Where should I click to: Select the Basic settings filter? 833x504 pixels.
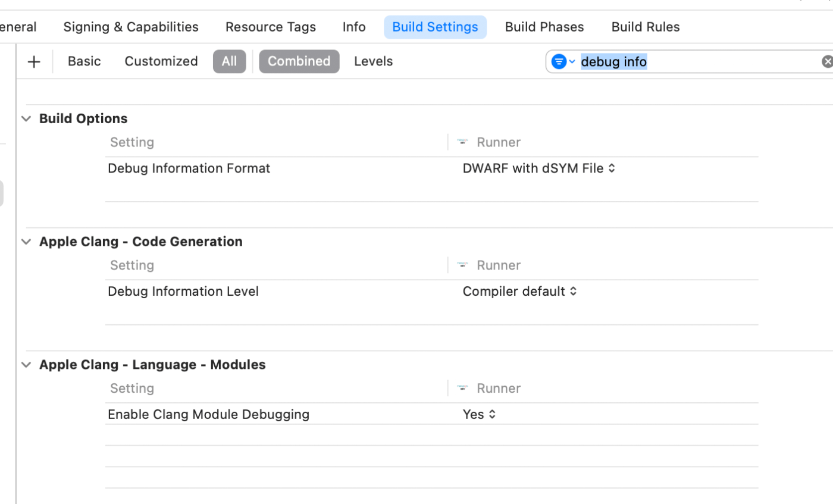[x=84, y=61]
